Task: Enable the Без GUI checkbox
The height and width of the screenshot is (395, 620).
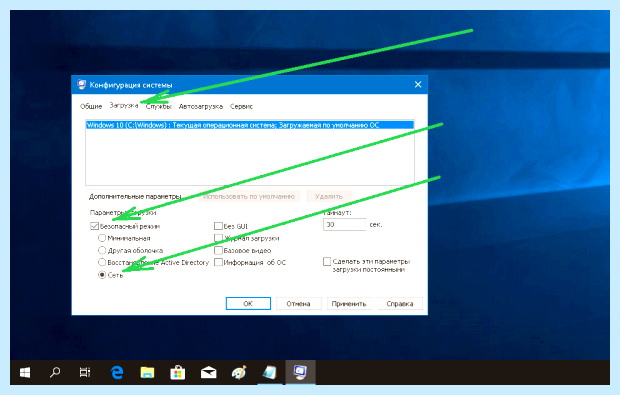Action: tap(218, 226)
